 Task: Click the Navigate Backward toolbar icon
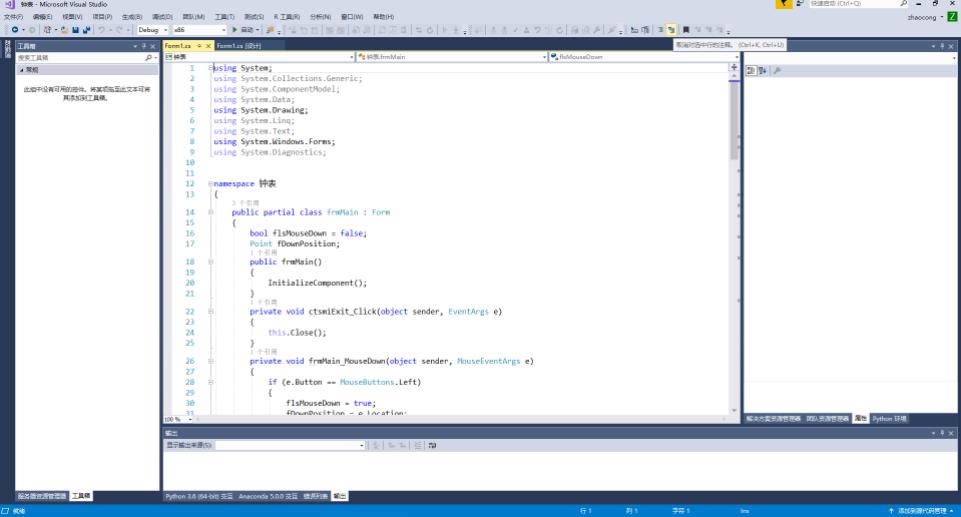coord(14,30)
